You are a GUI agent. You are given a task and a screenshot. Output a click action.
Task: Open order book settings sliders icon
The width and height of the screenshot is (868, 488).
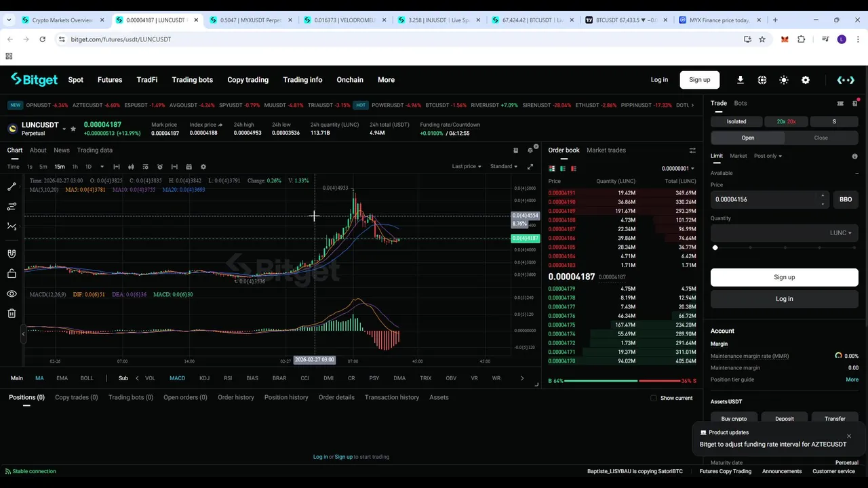692,150
